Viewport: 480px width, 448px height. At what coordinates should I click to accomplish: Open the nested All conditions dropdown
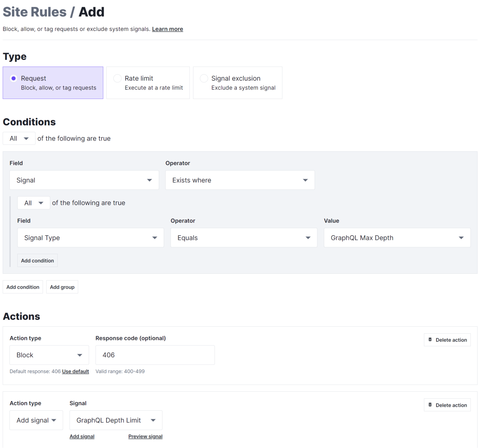point(34,203)
